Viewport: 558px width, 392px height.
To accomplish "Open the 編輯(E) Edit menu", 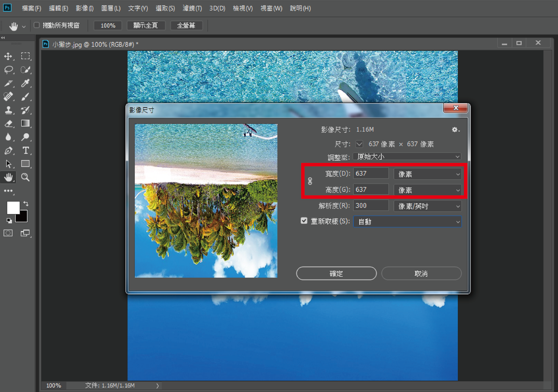I will click(x=59, y=8).
